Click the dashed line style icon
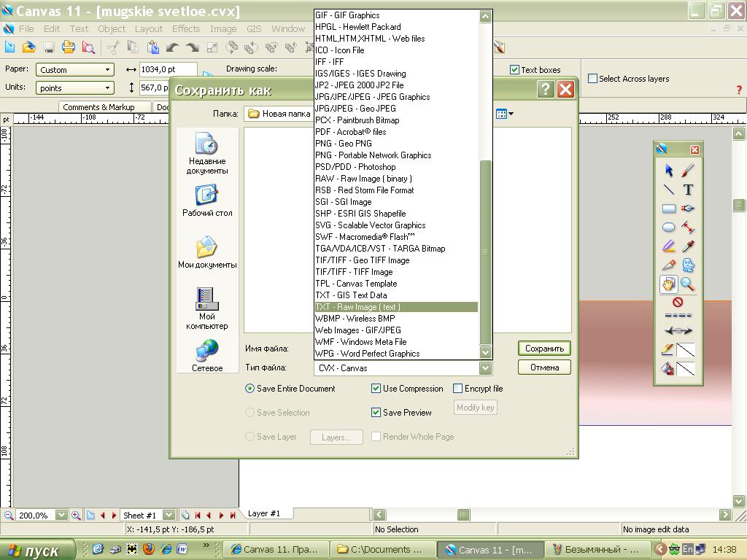This screenshot has height=560, width=747. pyautogui.click(x=678, y=315)
